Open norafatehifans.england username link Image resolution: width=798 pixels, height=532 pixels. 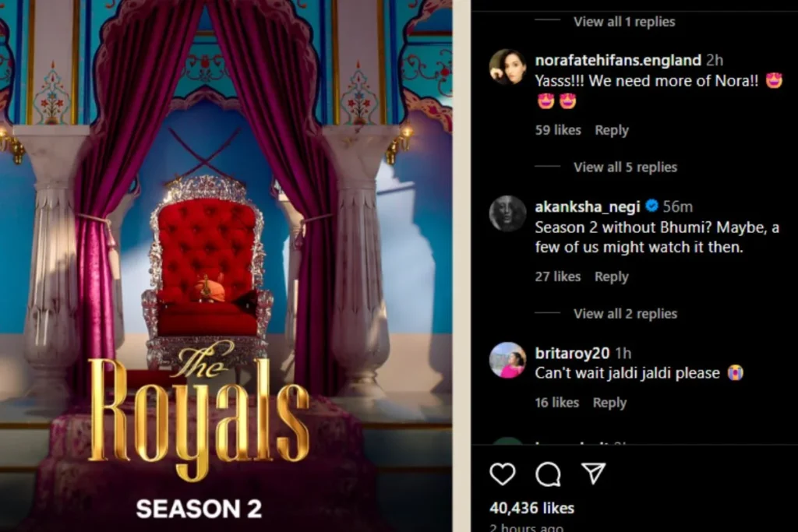point(618,60)
